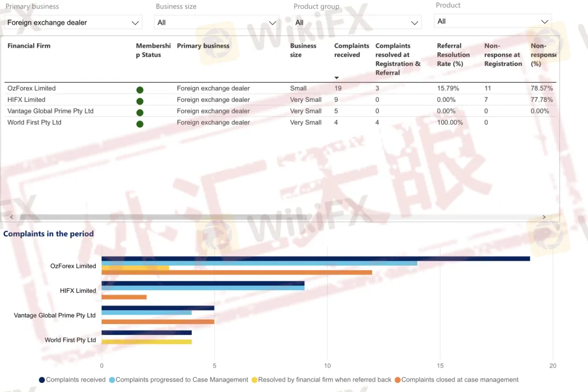Viewport: 588px width, 392px height.
Task: Expand the Business size dropdown
Action: (x=217, y=22)
